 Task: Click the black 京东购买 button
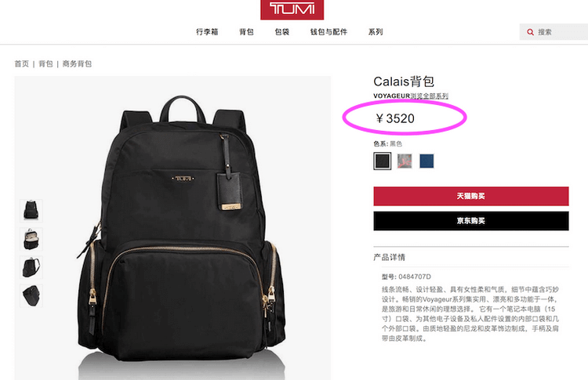click(471, 221)
